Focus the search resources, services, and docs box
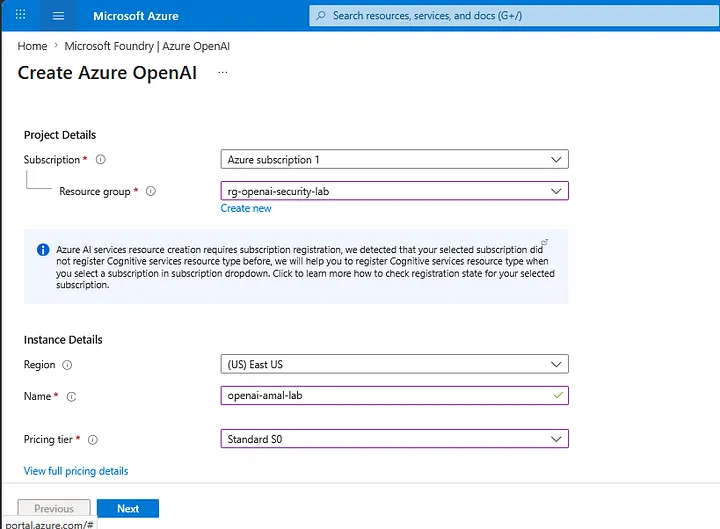This screenshot has height=529, width=720. (514, 16)
